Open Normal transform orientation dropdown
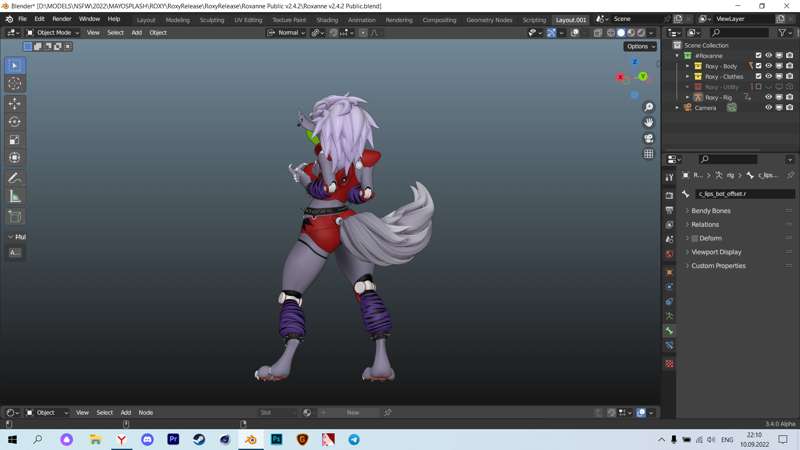Screen dimensions: 800x450 [286, 33]
